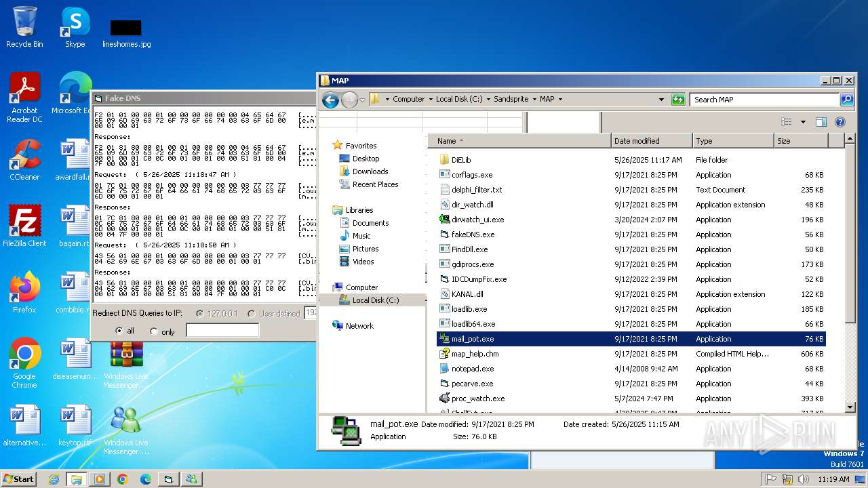The width and height of the screenshot is (868, 488).
Task: Select the User defined radio button
Action: pos(252,313)
